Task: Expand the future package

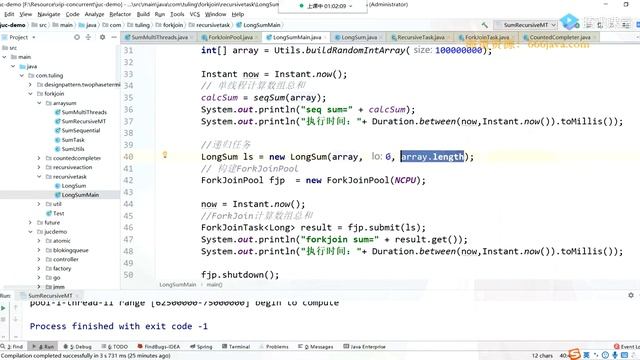Action: (31, 222)
